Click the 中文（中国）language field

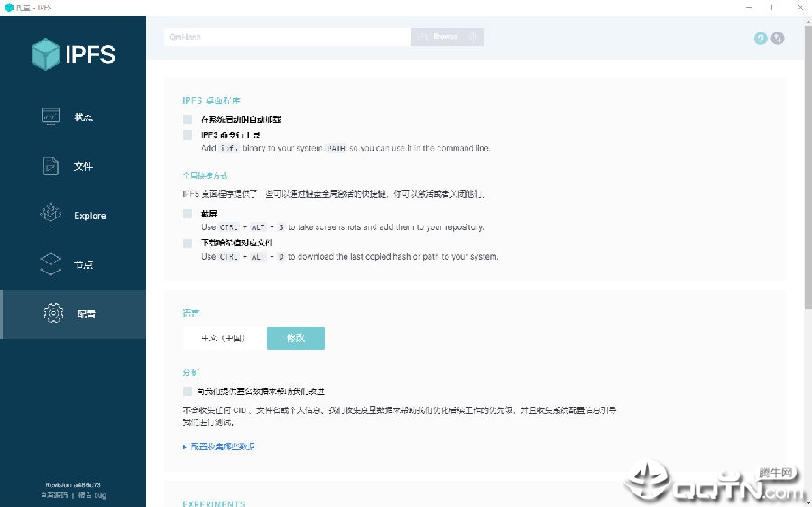(x=225, y=337)
